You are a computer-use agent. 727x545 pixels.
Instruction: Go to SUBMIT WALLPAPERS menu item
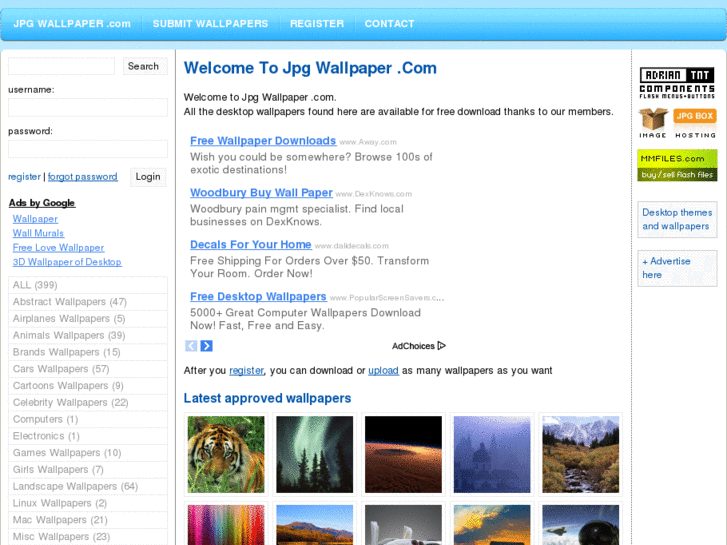click(210, 24)
